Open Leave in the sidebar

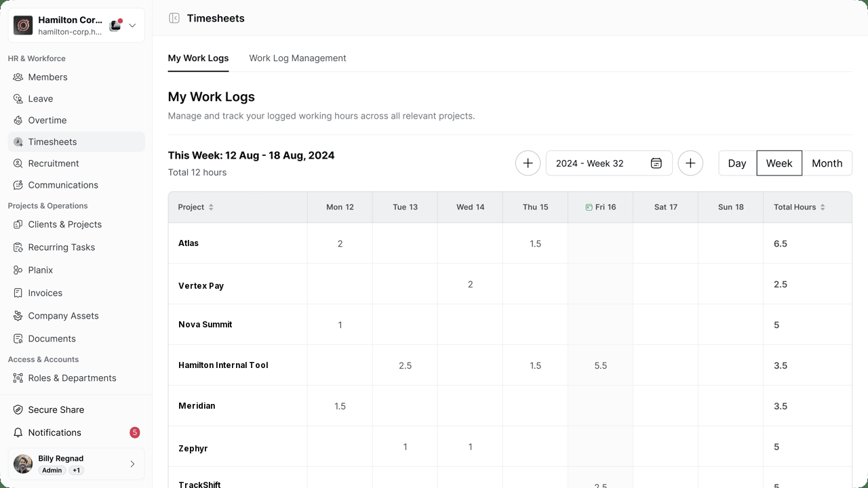[77, 99]
